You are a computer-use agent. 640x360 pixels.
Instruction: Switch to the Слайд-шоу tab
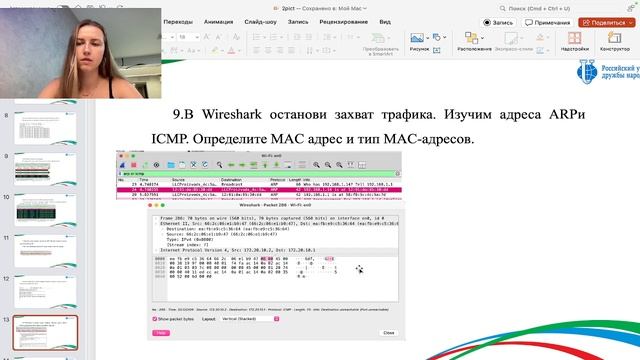pyautogui.click(x=260, y=22)
